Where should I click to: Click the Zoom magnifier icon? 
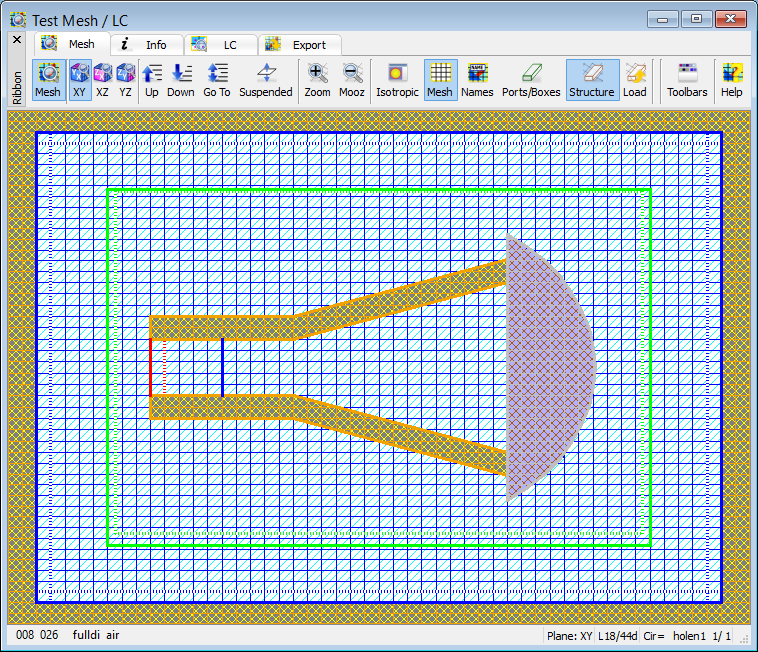pyautogui.click(x=317, y=79)
